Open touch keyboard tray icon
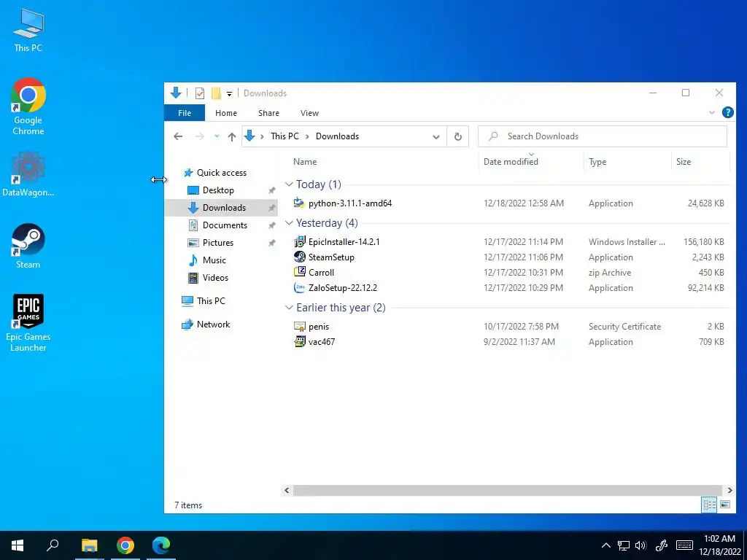Image resolution: width=747 pixels, height=560 pixels. tap(684, 545)
